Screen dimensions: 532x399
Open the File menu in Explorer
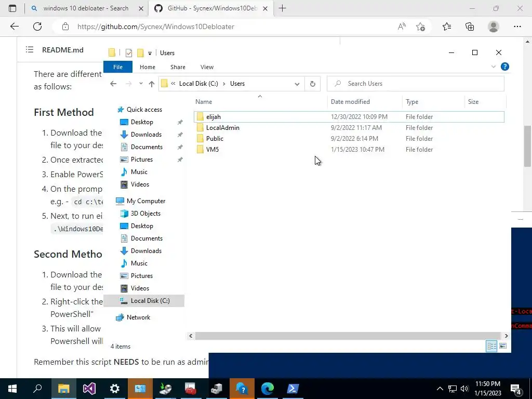pyautogui.click(x=118, y=67)
